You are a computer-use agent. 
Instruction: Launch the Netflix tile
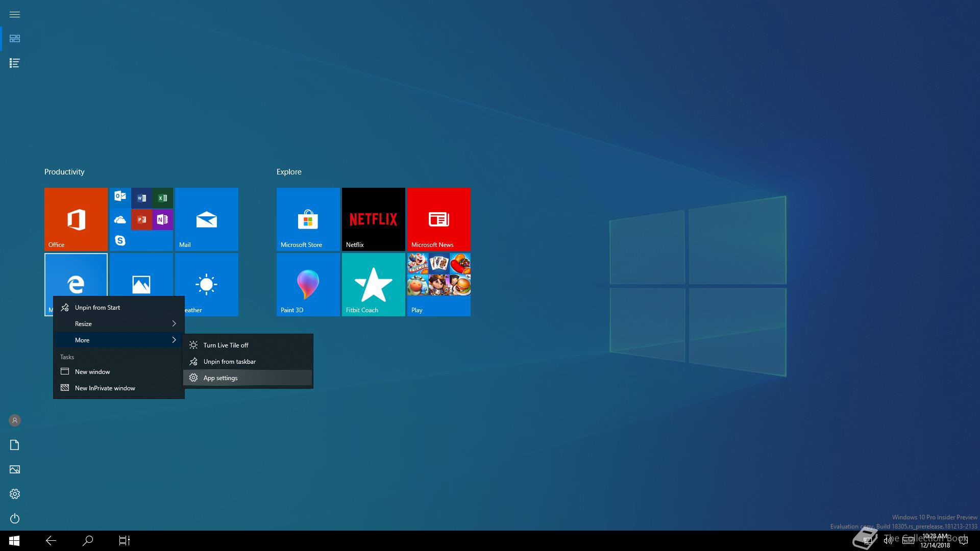(x=374, y=219)
